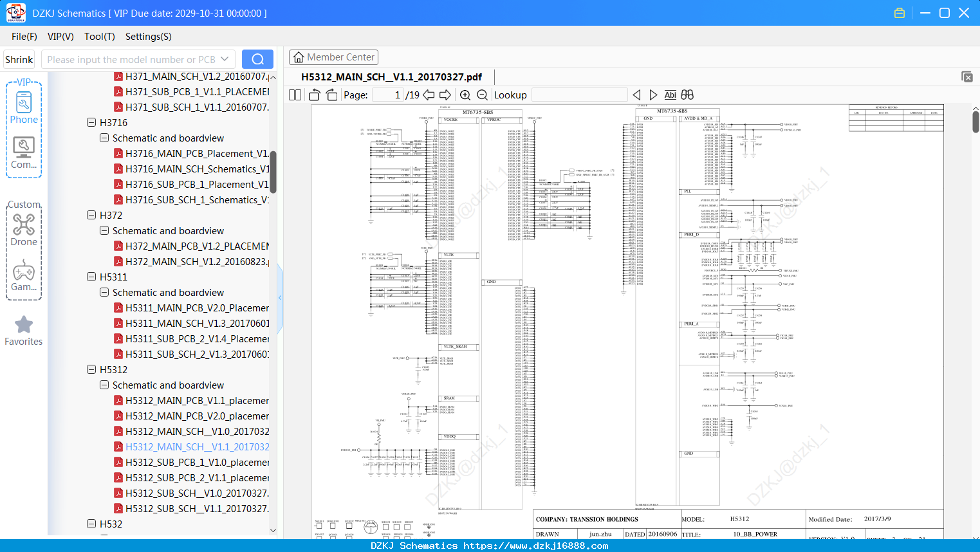Collapse the left panel splitter handle
The image size is (980, 552).
pos(280,297)
